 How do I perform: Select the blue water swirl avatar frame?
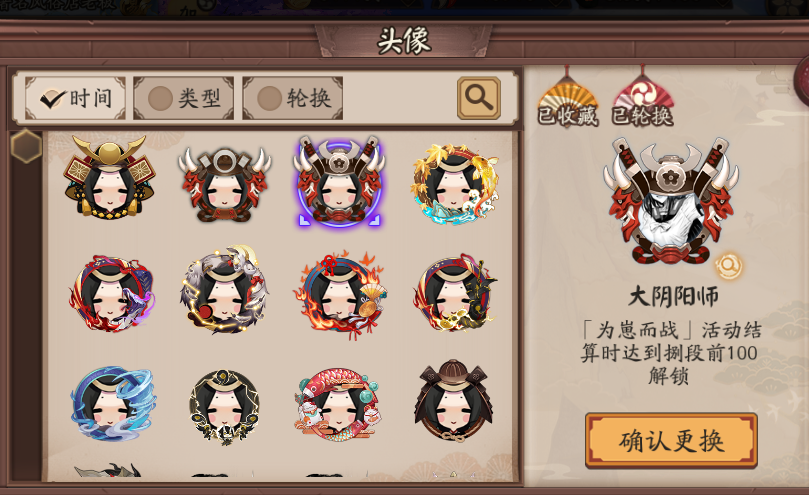click(x=114, y=404)
